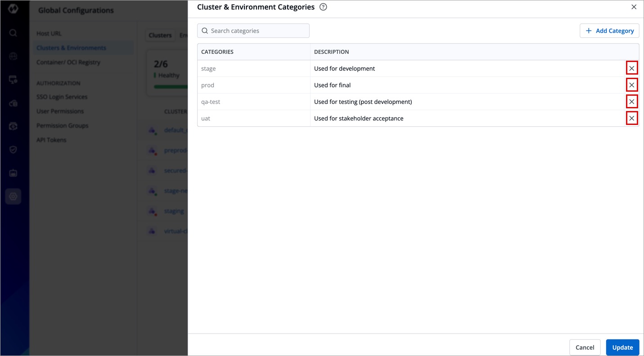Switch to the Clusters tab
The width and height of the screenshot is (644, 356).
click(160, 35)
